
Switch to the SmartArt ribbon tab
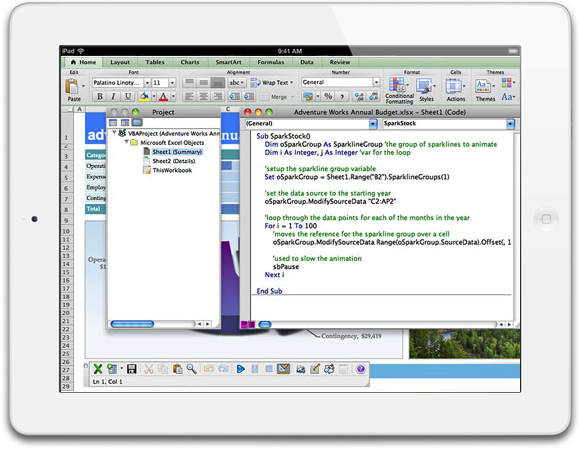(x=228, y=62)
